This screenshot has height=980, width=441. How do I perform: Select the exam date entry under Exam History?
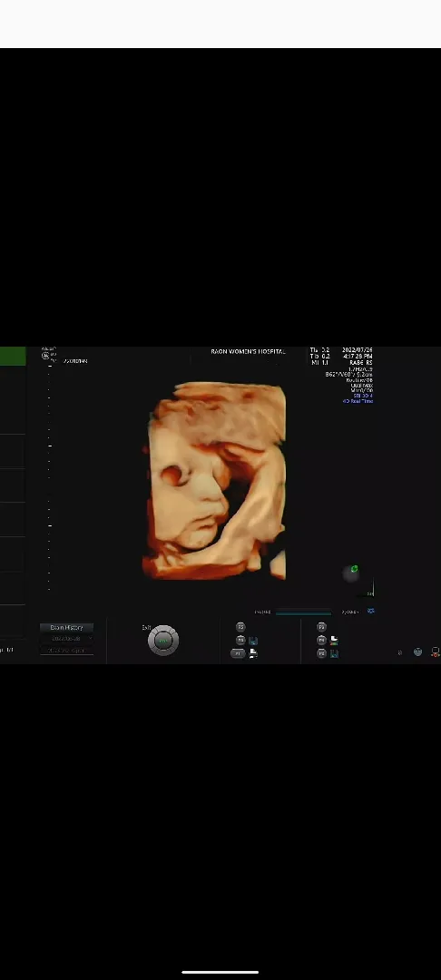point(66,639)
